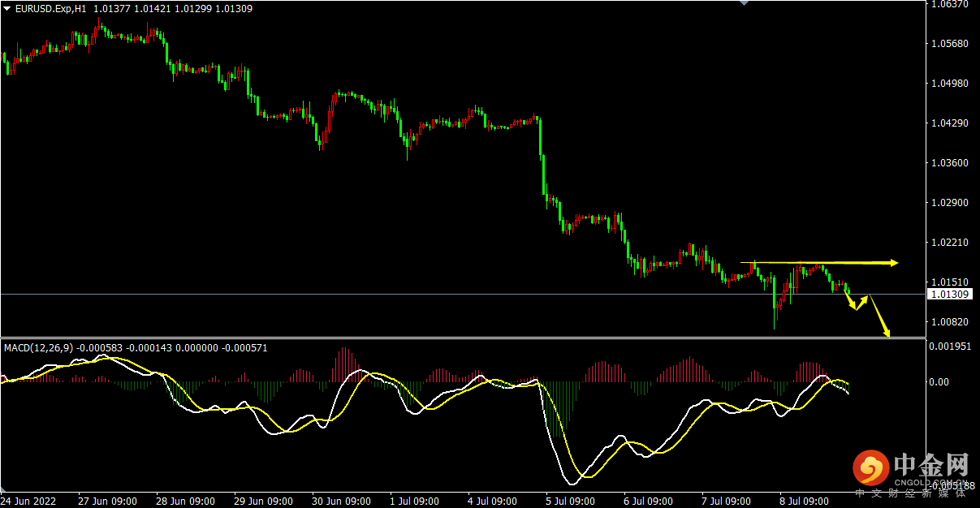
Task: Click the 0.001951 MACD scale value
Action: [x=952, y=347]
